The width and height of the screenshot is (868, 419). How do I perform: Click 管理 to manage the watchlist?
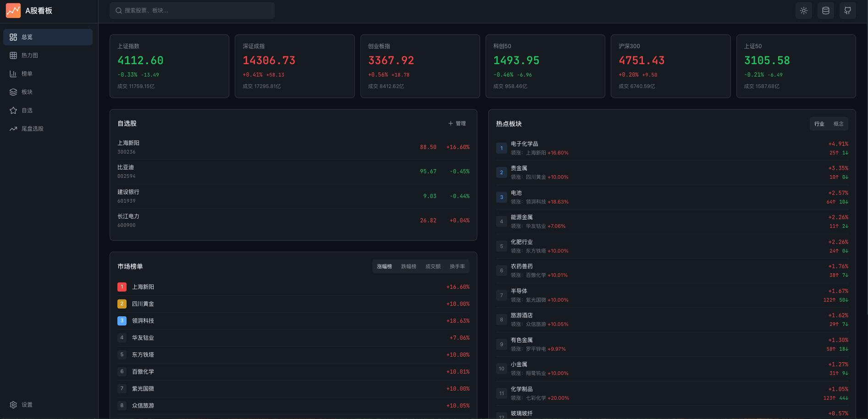(457, 123)
